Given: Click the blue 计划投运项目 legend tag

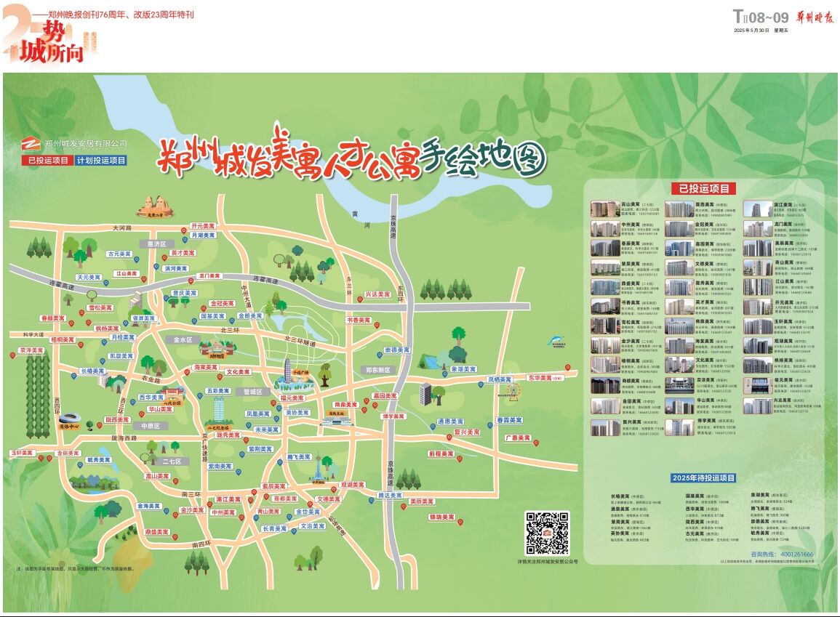Looking at the screenshot, I should (101, 160).
